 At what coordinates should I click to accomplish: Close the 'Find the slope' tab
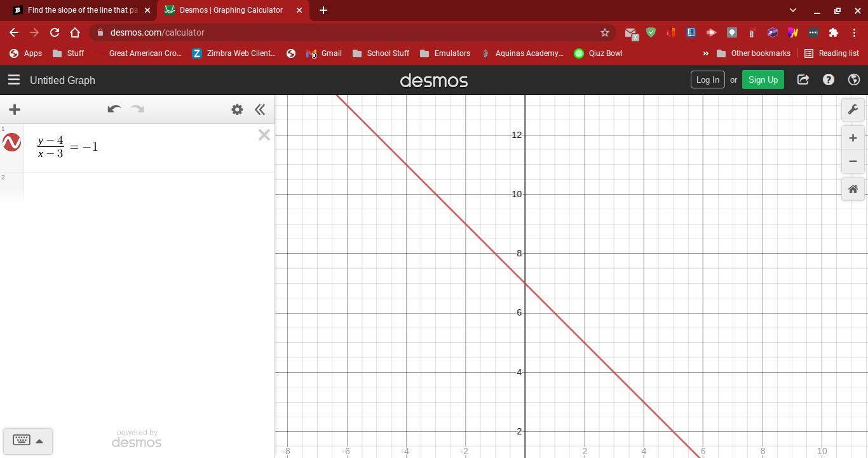click(x=147, y=10)
